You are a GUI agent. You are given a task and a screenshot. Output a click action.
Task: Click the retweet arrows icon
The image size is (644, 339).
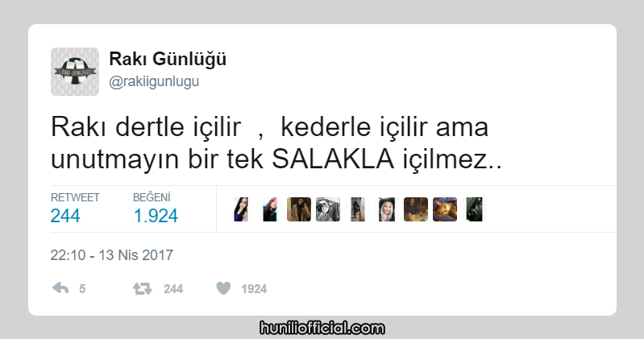click(142, 289)
